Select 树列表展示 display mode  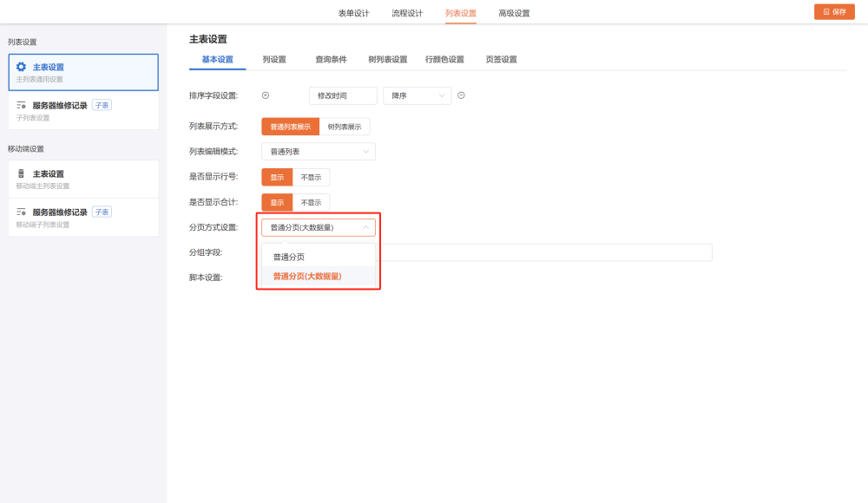pyautogui.click(x=345, y=127)
